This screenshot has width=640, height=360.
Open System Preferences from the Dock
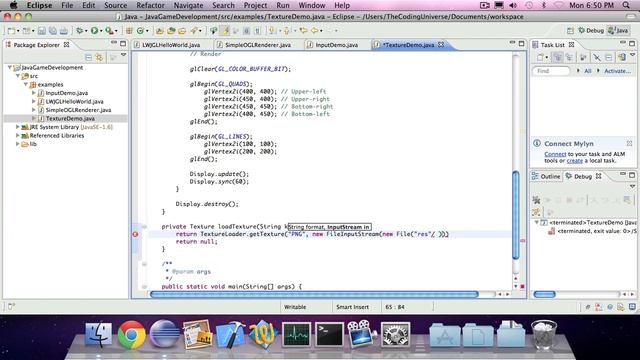pos(395,334)
